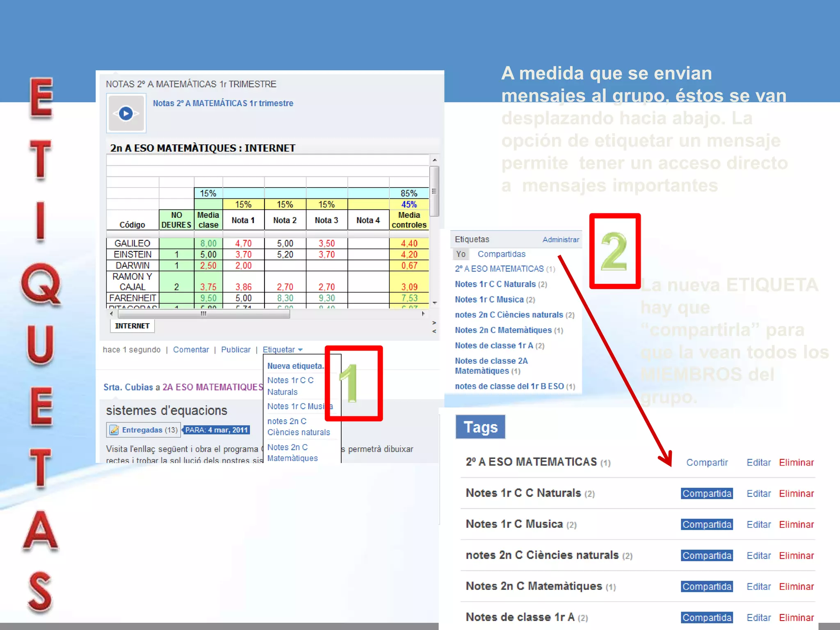840x630 pixels.
Task: Click Compartir for 2º A ESO MATEMATICAS tag
Action: [707, 462]
